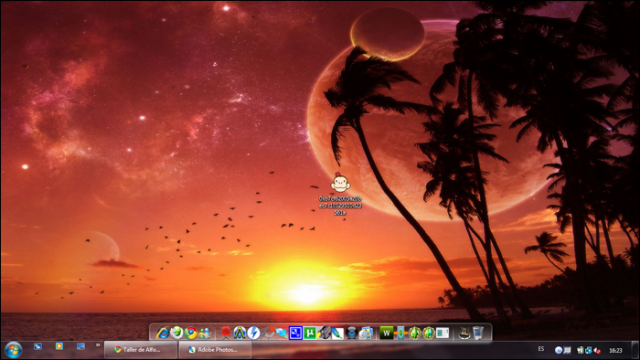Viewport: 640px width, 360px height.
Task: Open the network connection tray icon
Action: 588,350
